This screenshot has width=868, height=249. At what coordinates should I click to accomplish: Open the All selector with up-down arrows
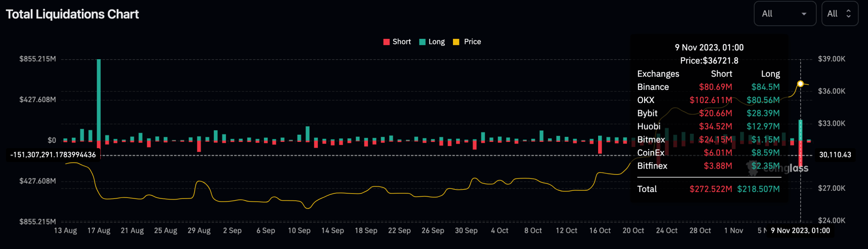[840, 14]
